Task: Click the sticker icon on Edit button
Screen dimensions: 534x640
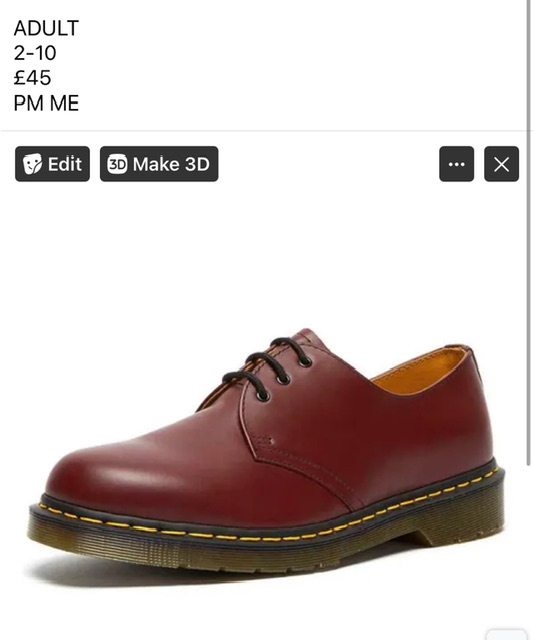Action: 32,164
